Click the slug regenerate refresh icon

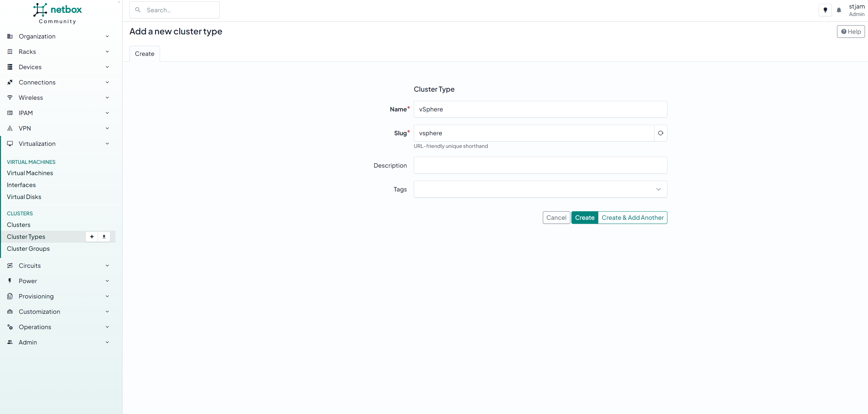click(x=660, y=133)
